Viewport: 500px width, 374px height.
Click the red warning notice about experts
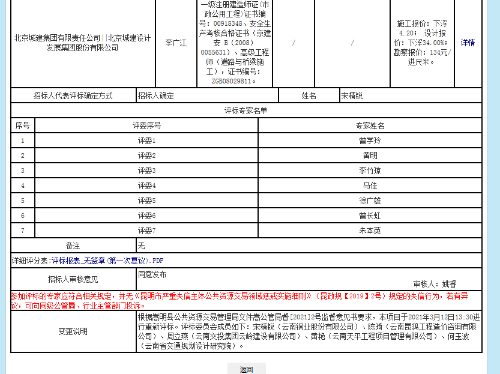[x=240, y=301]
